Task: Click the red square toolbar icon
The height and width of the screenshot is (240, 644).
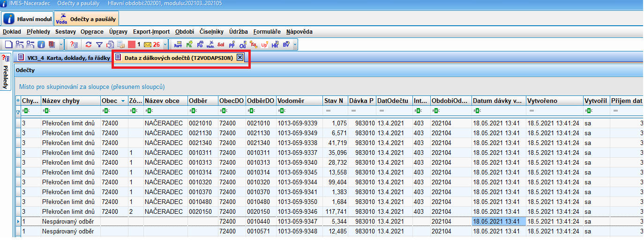Action: pyautogui.click(x=131, y=45)
